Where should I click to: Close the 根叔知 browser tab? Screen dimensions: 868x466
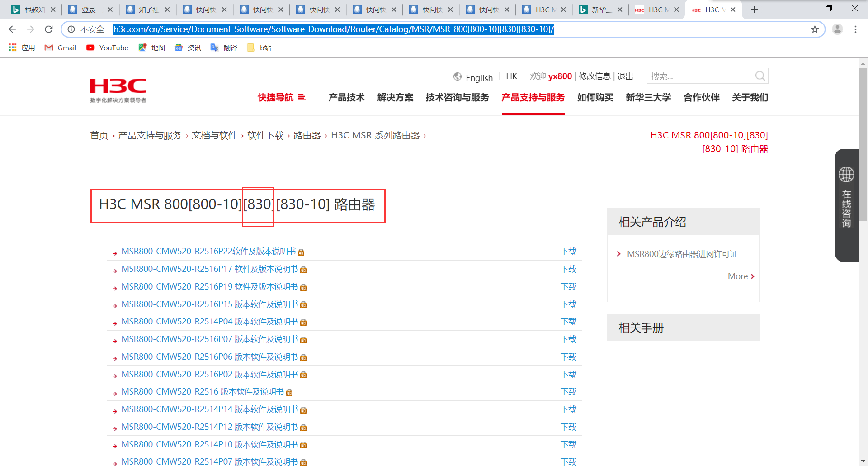pos(53,10)
